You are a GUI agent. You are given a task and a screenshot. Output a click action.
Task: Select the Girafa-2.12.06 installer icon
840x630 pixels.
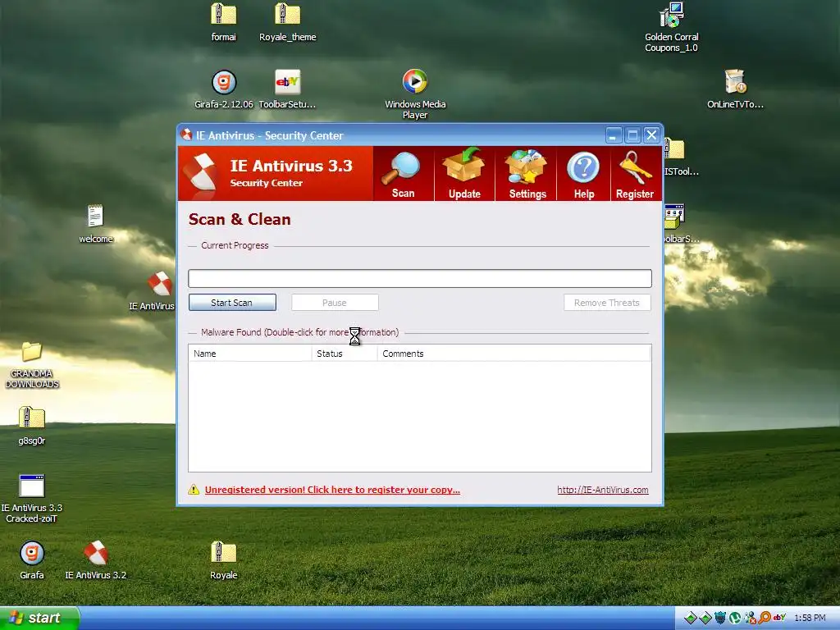[224, 89]
